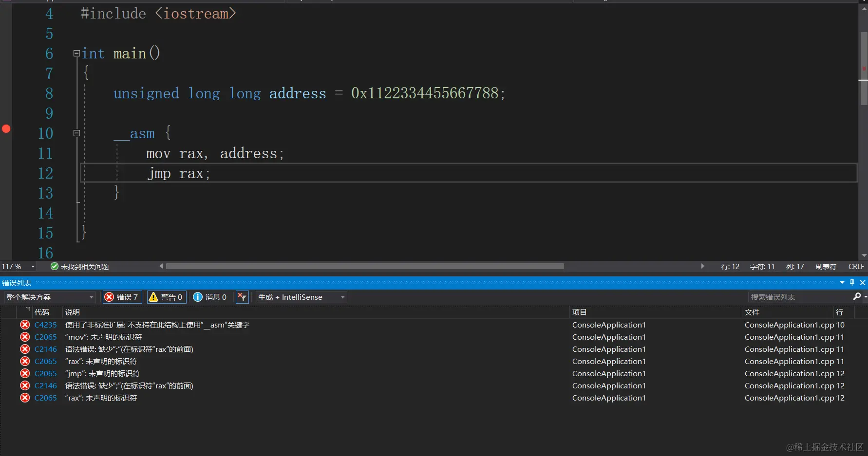The image size is (868, 456).
Task: Click ConsoleApplication1.cpp file cell for line 10
Action: (x=789, y=325)
